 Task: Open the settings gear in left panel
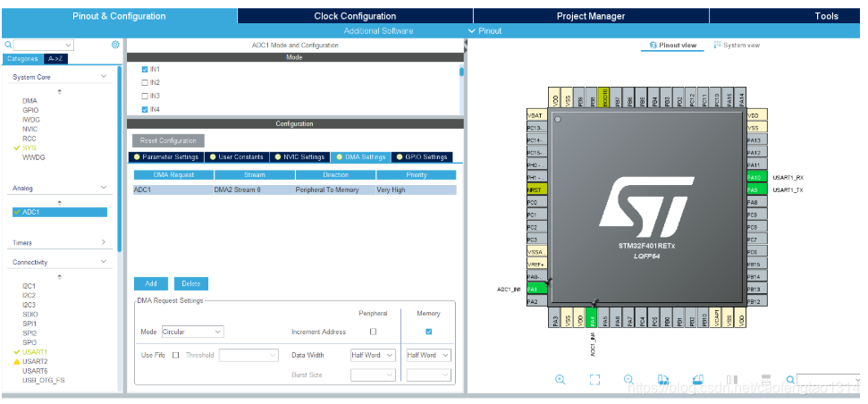[x=115, y=45]
